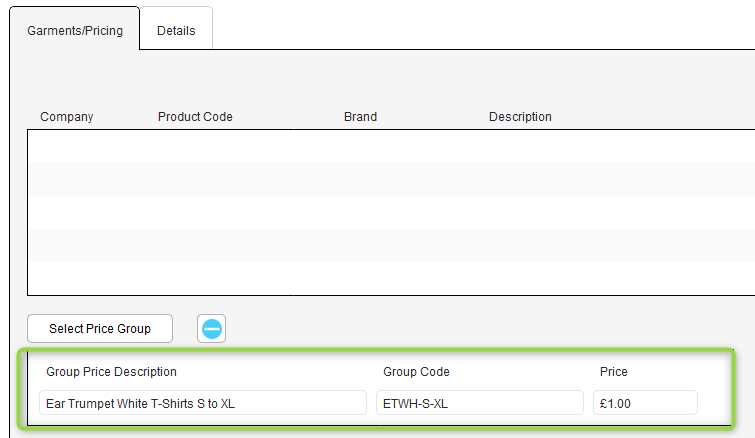Click the Description cell of the first list row
755x438 pixels.
point(620,146)
